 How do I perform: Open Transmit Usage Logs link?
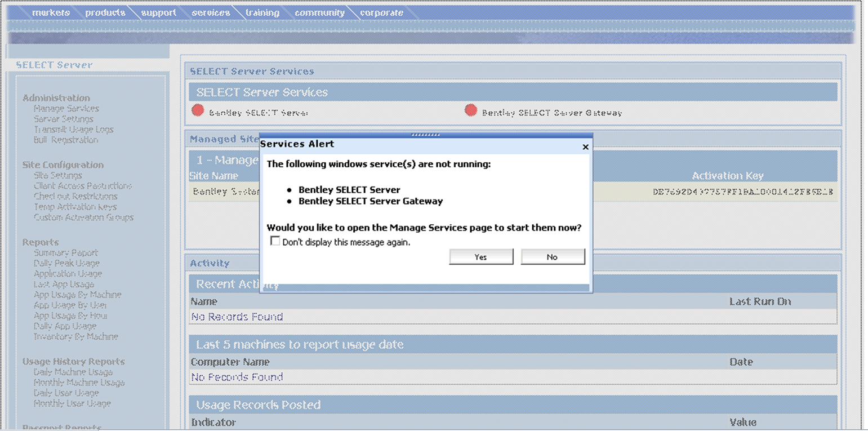[73, 129]
